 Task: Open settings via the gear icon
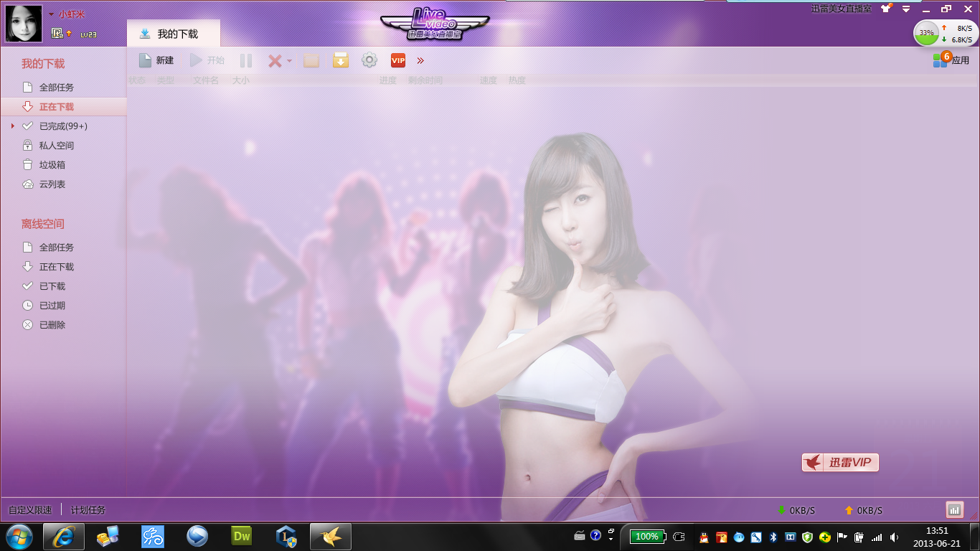[369, 61]
